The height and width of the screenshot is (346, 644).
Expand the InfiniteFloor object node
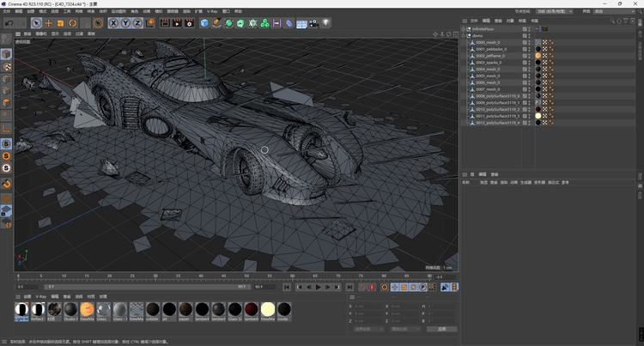pos(464,29)
